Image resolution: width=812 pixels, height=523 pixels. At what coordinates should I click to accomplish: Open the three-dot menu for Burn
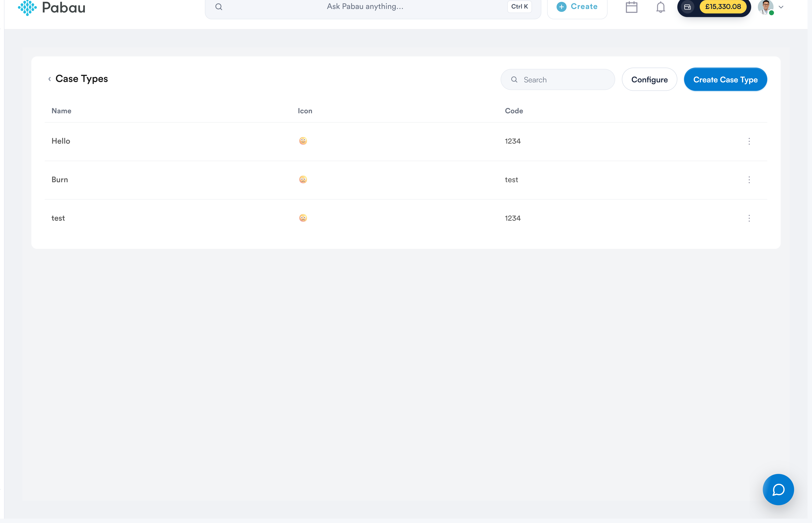click(x=749, y=180)
